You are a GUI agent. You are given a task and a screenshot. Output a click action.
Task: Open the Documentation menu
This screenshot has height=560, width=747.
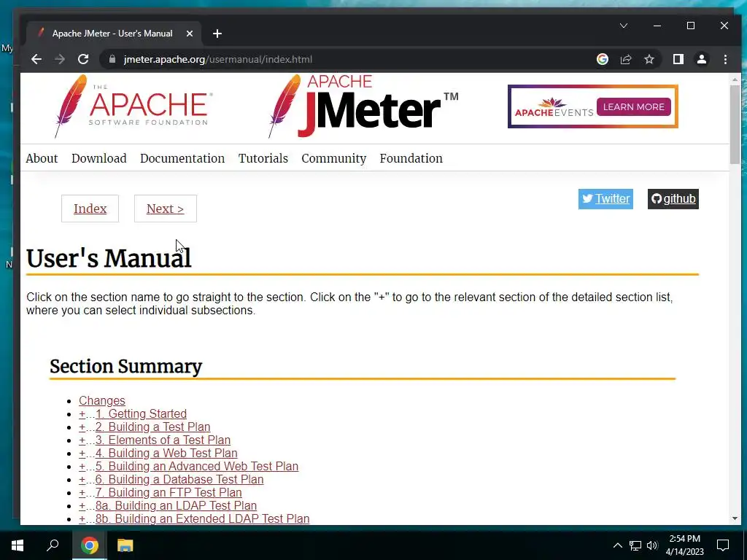tap(182, 158)
